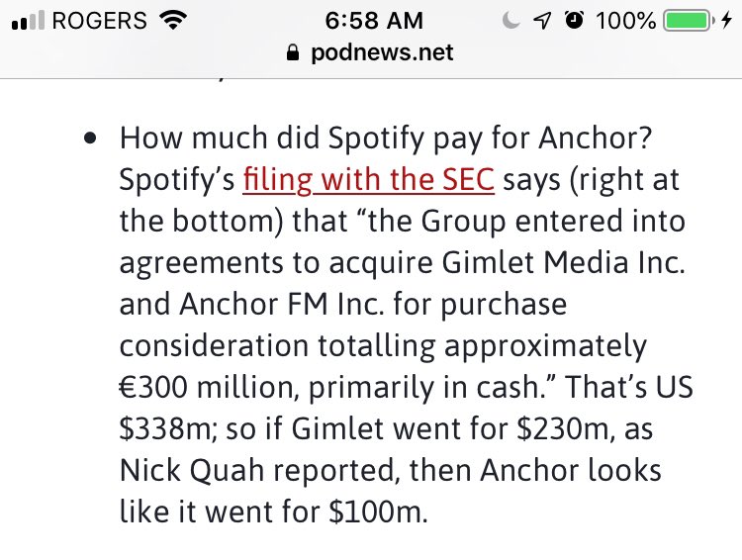The width and height of the screenshot is (742, 560).
Task: Tap the 100% battery percentage
Action: click(x=625, y=20)
